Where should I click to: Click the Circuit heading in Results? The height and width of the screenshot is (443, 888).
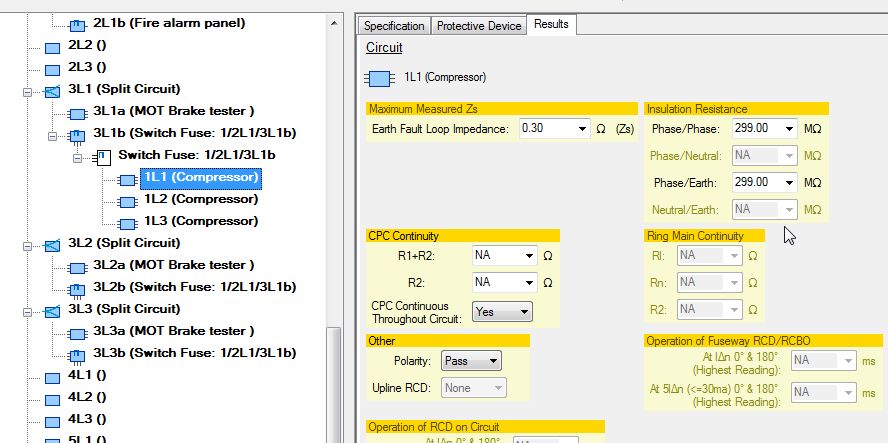pyautogui.click(x=384, y=48)
